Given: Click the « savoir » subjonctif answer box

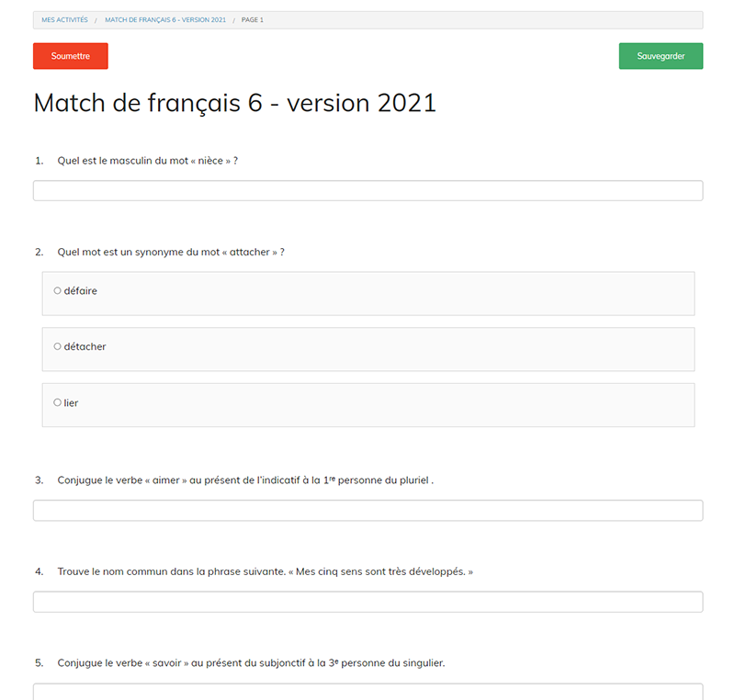Looking at the screenshot, I should [x=367, y=691].
